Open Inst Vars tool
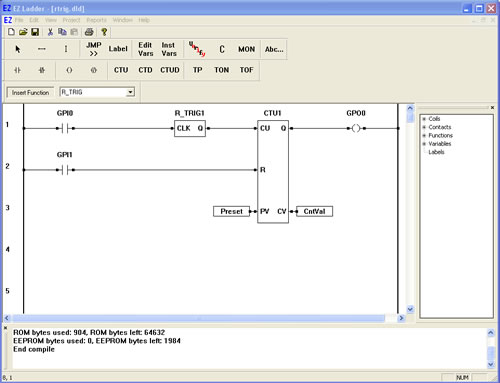 (x=169, y=49)
